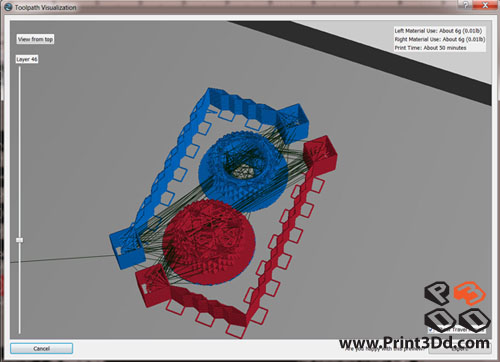Image resolution: width=500 pixels, height=362 pixels.
Task: Click the layer slider handle
Action: (20, 240)
